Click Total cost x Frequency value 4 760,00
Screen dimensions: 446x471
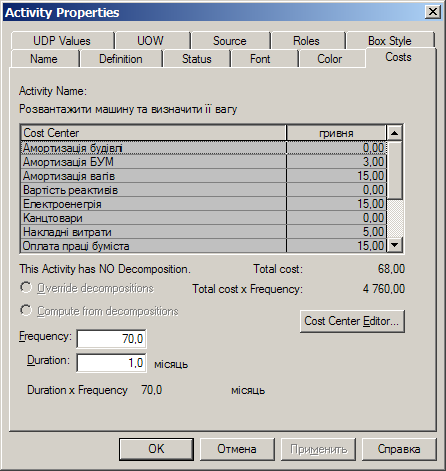click(384, 289)
